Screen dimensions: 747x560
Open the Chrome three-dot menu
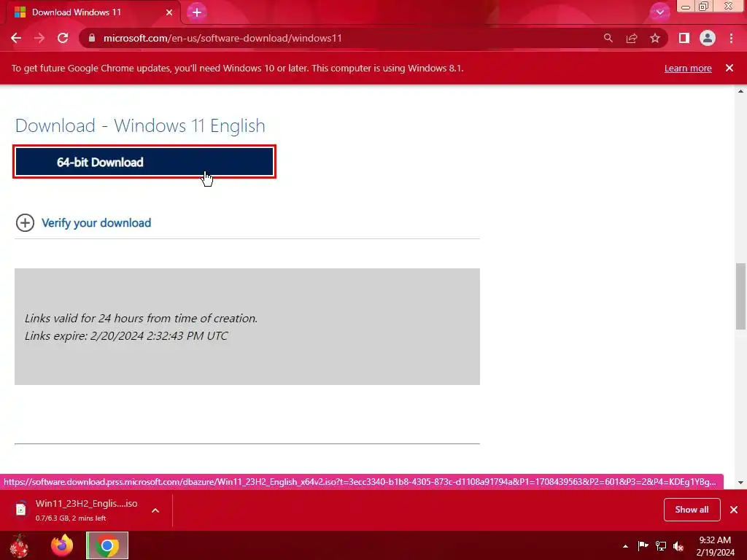(731, 38)
